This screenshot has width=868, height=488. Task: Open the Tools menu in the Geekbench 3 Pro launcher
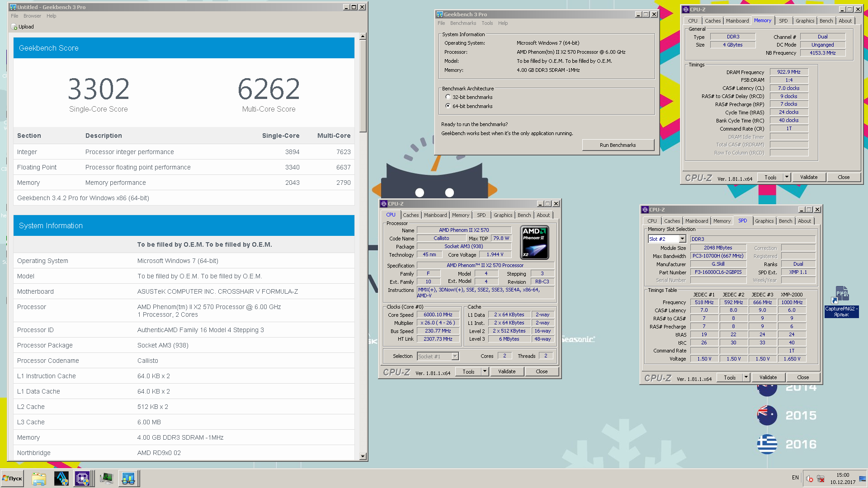pyautogui.click(x=487, y=23)
